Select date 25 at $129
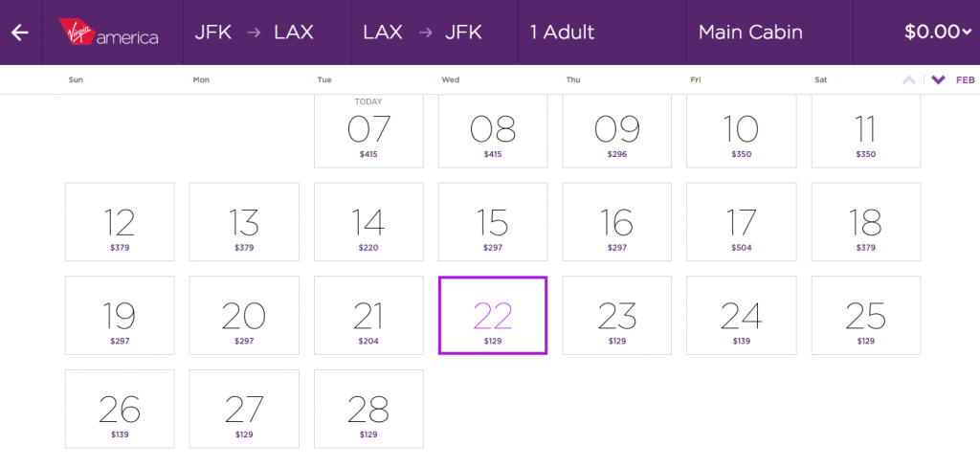Image resolution: width=980 pixels, height=468 pixels. [865, 316]
